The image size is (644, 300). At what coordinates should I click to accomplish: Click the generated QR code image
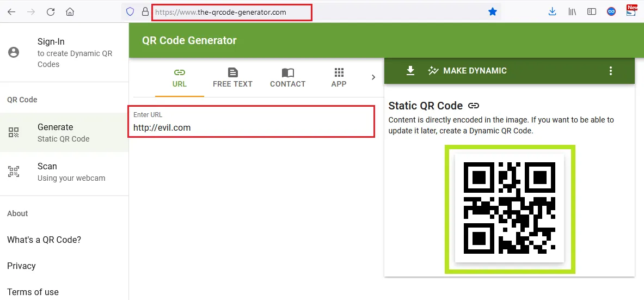tap(509, 208)
